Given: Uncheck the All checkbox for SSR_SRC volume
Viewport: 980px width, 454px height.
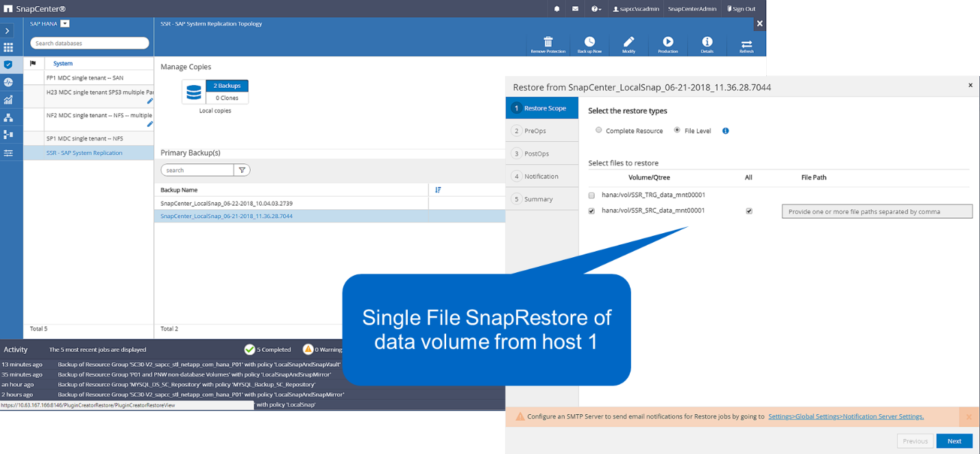Looking at the screenshot, I should tap(748, 211).
